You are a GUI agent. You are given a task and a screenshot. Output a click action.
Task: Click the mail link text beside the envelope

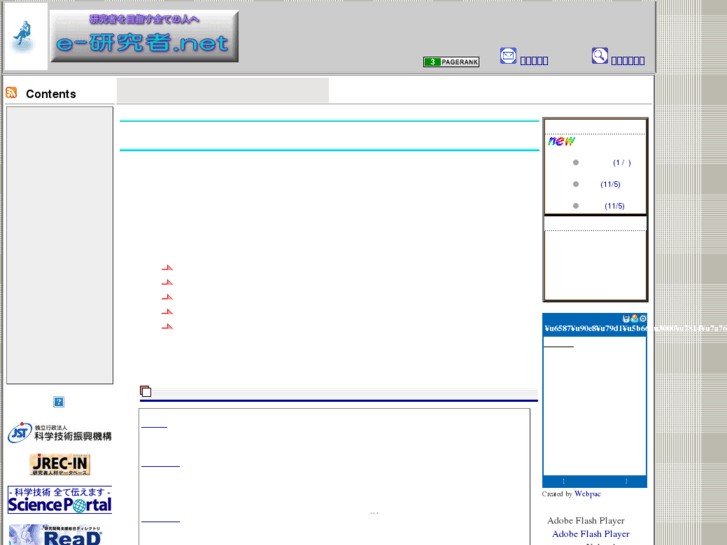coord(534,61)
